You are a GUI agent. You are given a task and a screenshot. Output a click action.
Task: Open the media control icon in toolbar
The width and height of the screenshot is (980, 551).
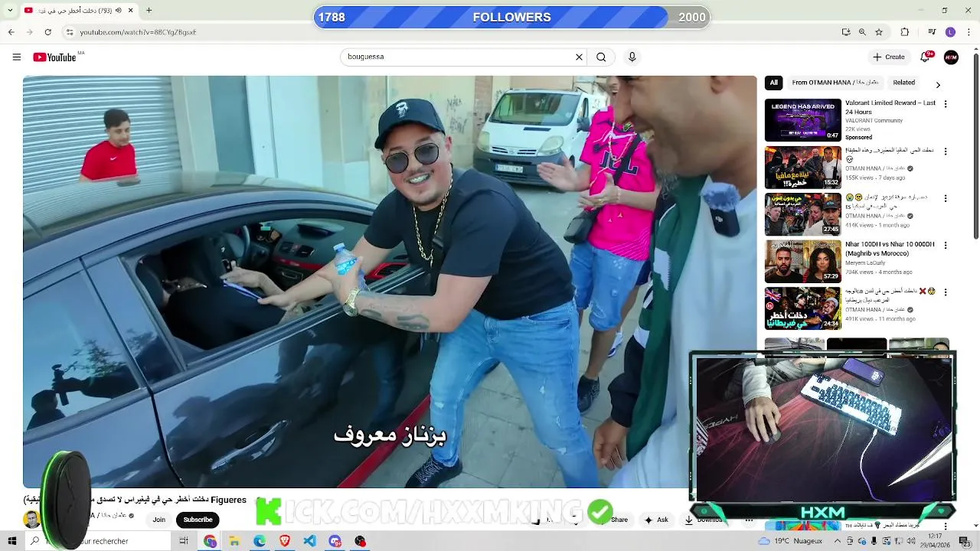point(932,32)
